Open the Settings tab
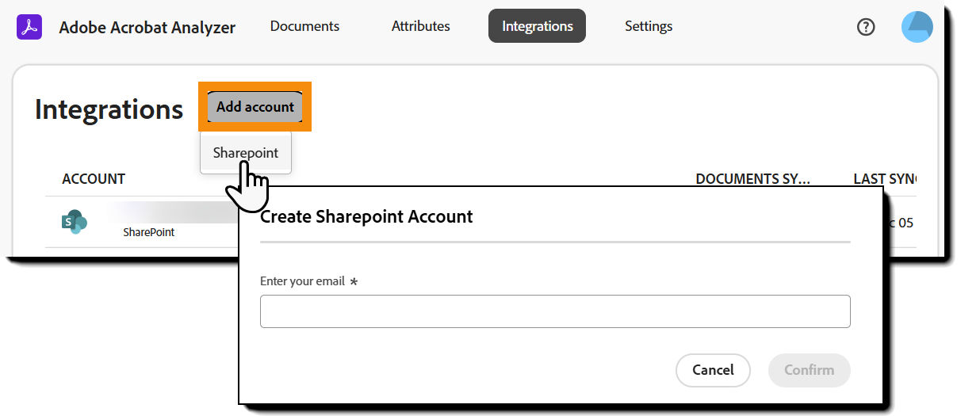 649,26
